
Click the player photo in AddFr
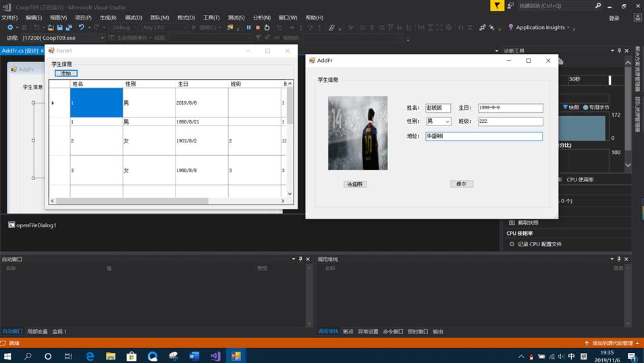click(x=358, y=133)
